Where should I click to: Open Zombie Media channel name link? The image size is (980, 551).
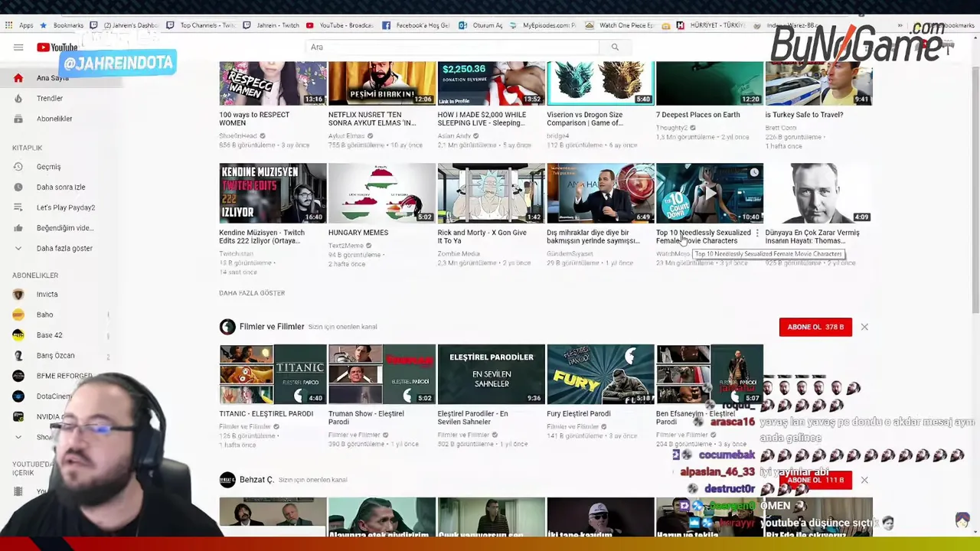(x=459, y=254)
